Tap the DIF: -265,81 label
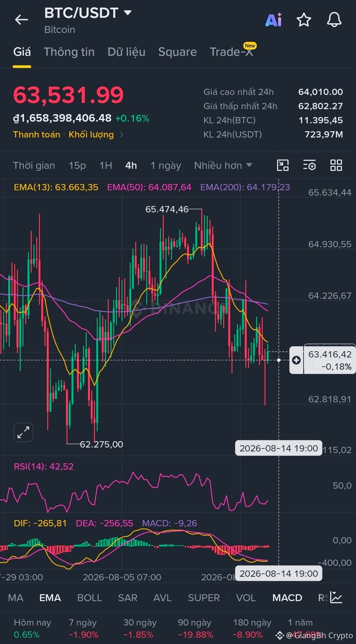This screenshot has width=356, height=644. (40, 523)
